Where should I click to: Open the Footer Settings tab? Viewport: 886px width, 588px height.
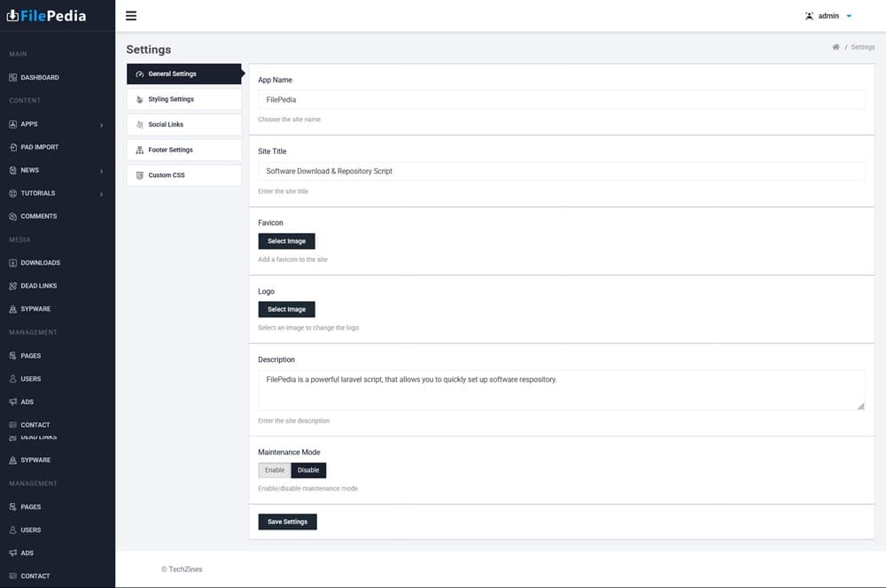183,150
